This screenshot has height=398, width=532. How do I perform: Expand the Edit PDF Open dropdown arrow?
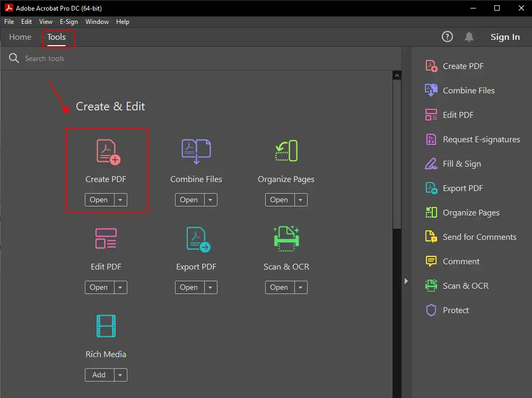(x=120, y=287)
